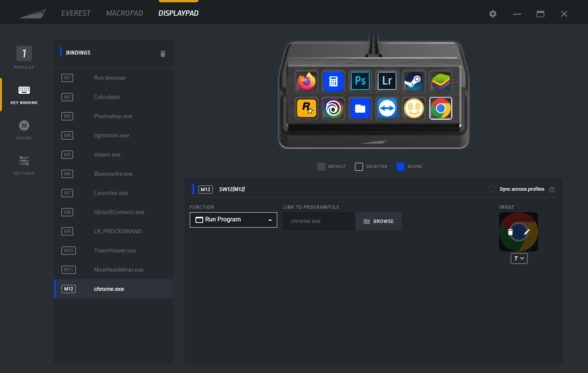The width and height of the screenshot is (588, 373).
Task: Select the M11 NiceHashMiner.exe binding
Action: [113, 270]
